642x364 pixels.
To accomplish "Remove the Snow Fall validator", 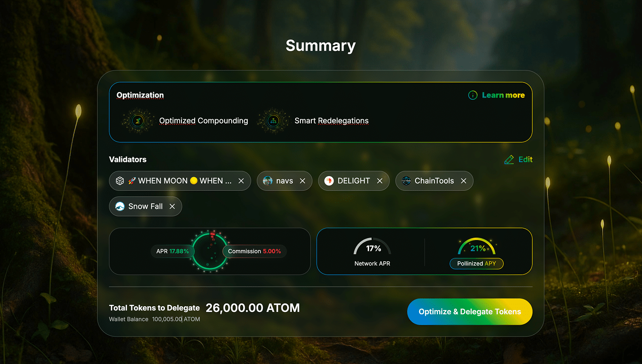I will click(172, 206).
